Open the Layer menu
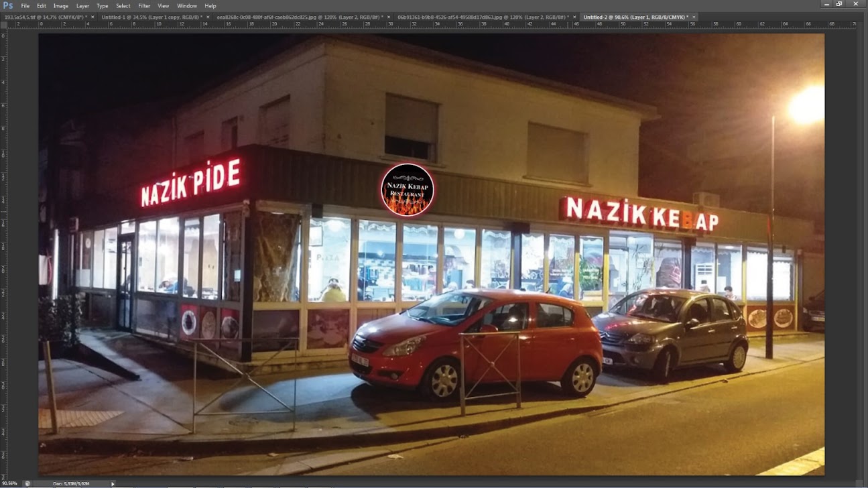The height and width of the screenshot is (488, 868). pyautogui.click(x=82, y=6)
